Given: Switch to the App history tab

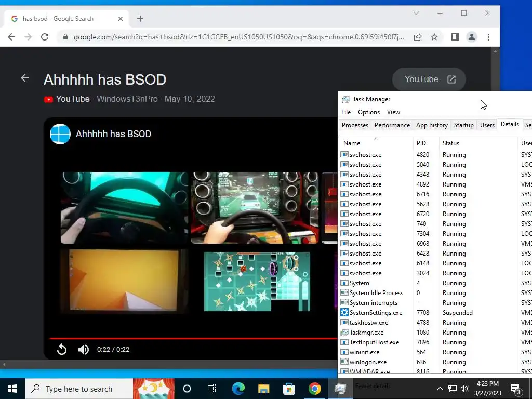Looking at the screenshot, I should pyautogui.click(x=432, y=125).
